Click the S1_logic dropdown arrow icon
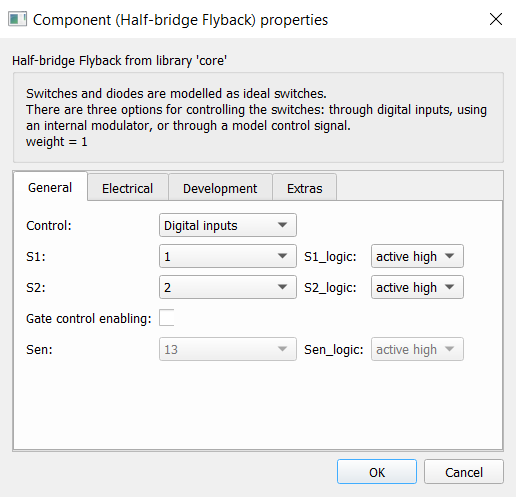This screenshot has height=497, width=516. pos(450,256)
